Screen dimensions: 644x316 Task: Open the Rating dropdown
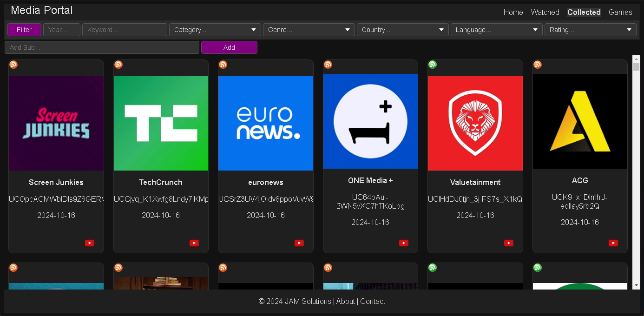tap(591, 30)
